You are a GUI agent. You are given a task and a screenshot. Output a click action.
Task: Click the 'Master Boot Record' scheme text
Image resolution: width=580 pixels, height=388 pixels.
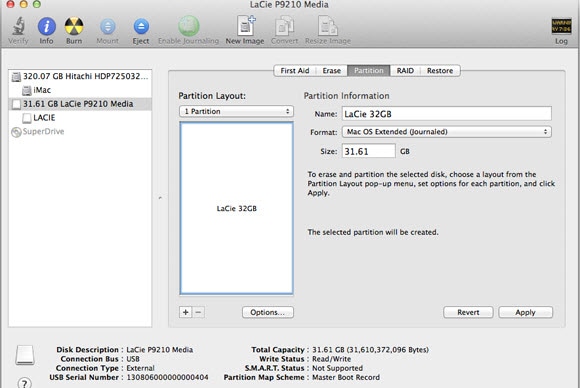(x=346, y=377)
